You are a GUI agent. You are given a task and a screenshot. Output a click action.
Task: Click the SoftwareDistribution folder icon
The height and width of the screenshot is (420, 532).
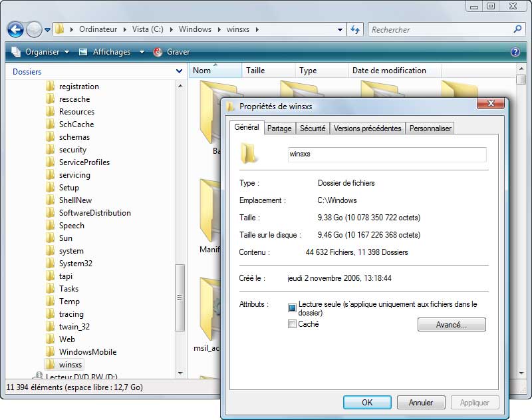(x=50, y=213)
